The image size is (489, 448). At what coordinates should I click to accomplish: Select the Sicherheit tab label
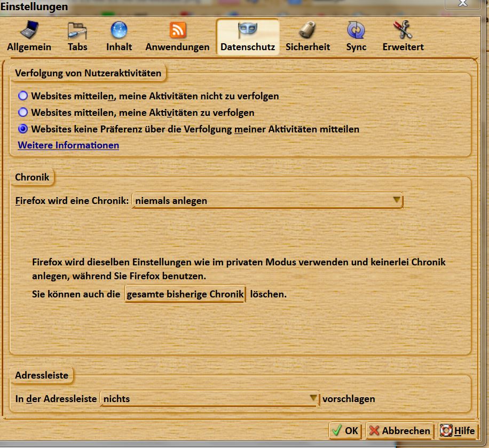click(x=307, y=47)
